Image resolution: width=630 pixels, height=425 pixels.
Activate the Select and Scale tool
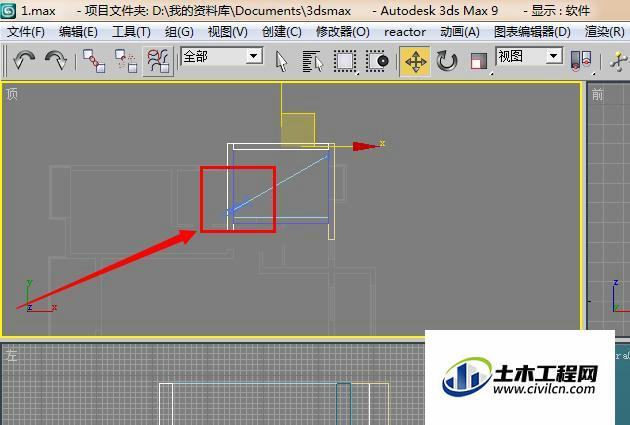[479, 61]
